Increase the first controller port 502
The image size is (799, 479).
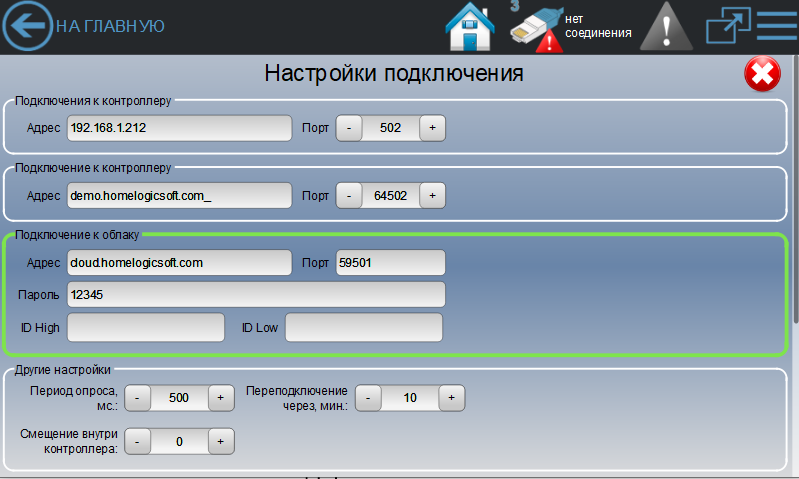point(432,128)
